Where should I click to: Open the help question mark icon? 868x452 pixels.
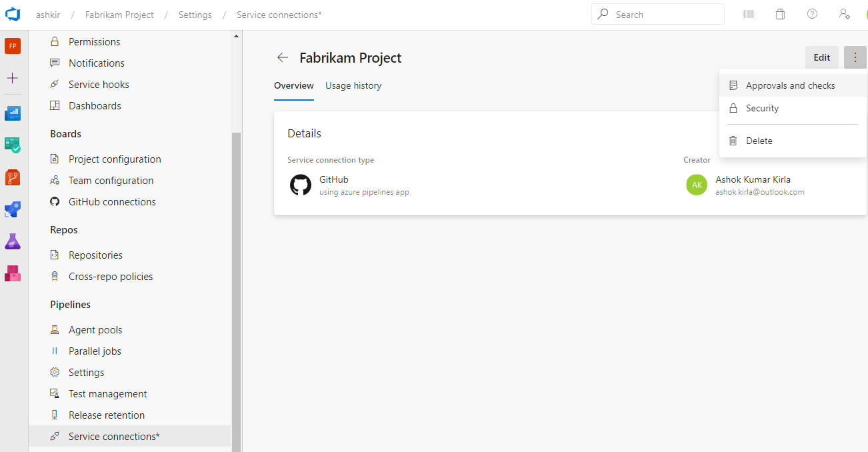[812, 13]
